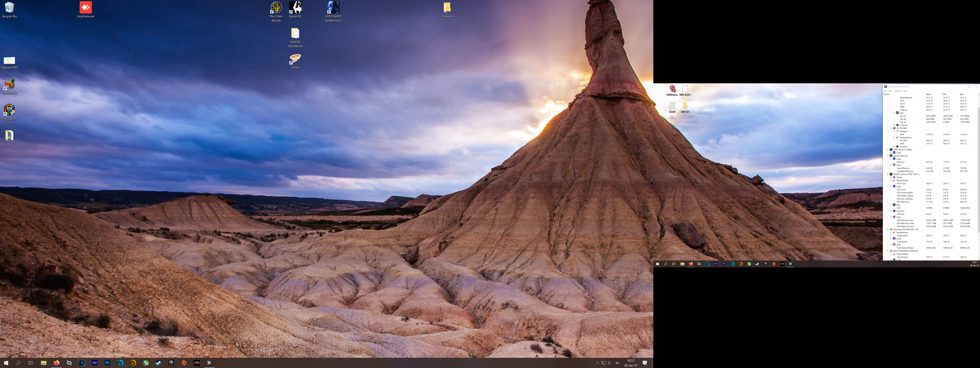Collapse the AMD Ryzen 9 5900X node
Viewport: 980px width, 368px height.
point(888,150)
